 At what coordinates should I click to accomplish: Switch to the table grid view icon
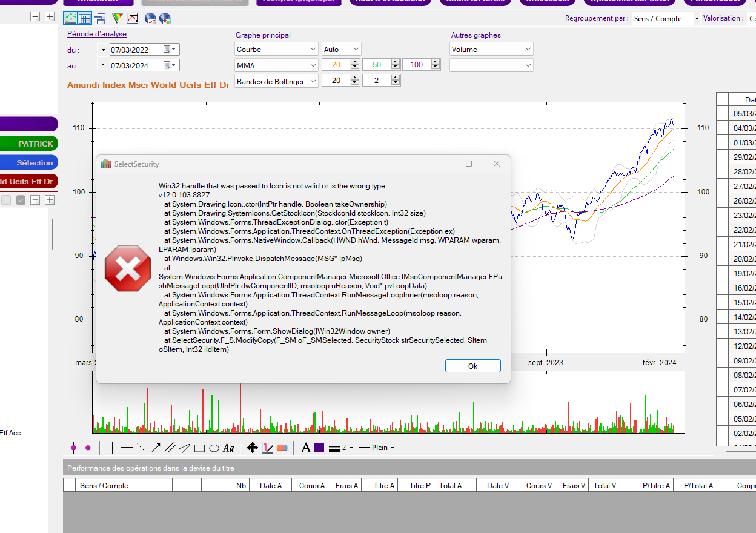click(x=85, y=18)
